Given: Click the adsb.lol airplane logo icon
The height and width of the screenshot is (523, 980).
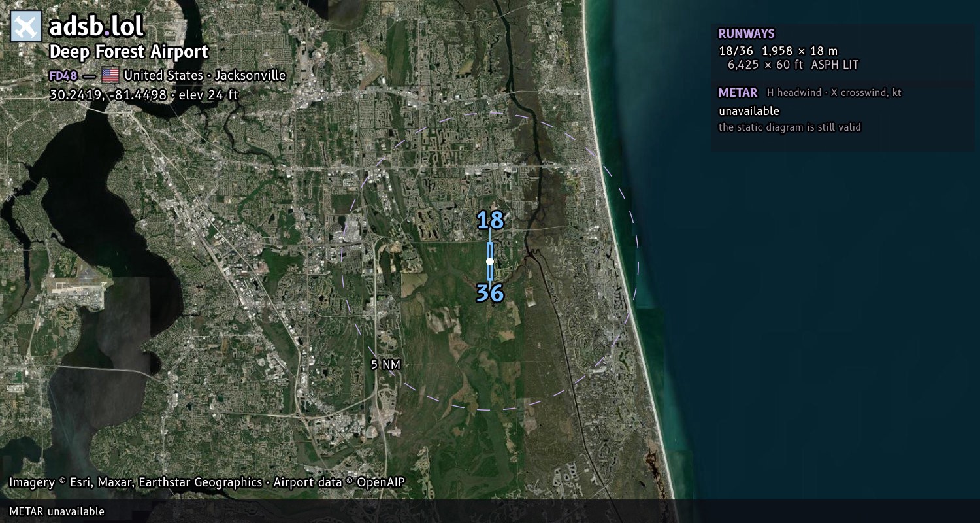Looking at the screenshot, I should tap(26, 27).
